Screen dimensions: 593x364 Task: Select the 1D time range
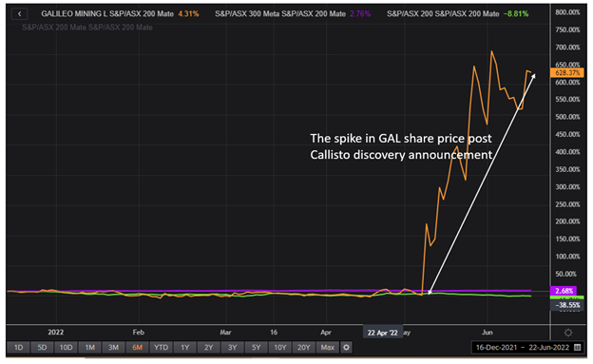[x=18, y=347]
